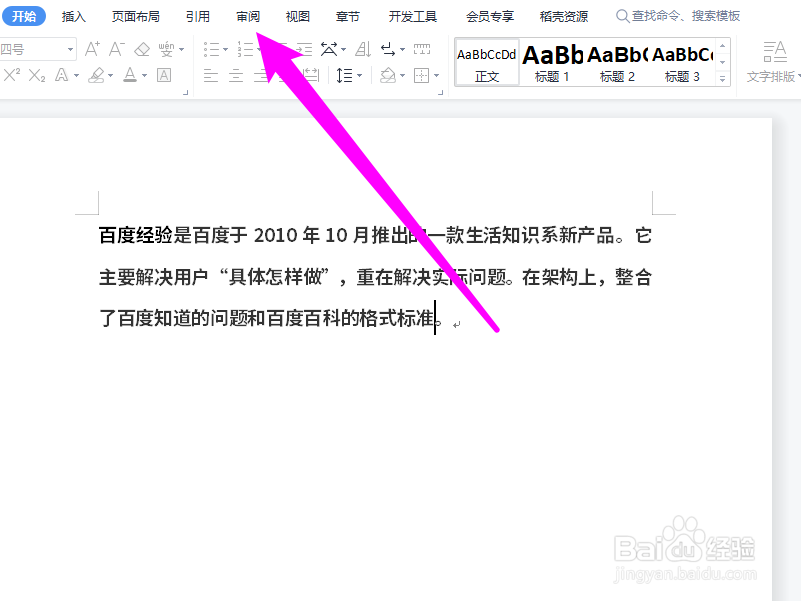Apply borders icon
Screen dimensions: 801x601
click(421, 76)
